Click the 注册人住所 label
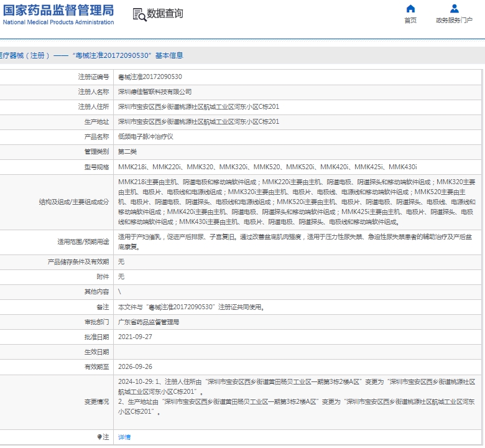 point(93,106)
